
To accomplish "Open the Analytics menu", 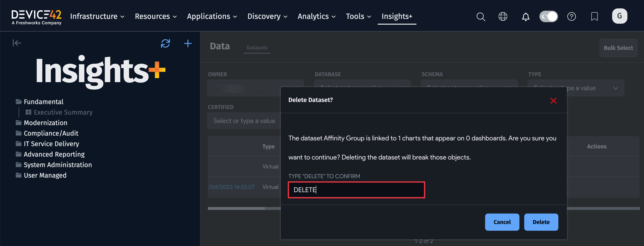I will tap(316, 16).
